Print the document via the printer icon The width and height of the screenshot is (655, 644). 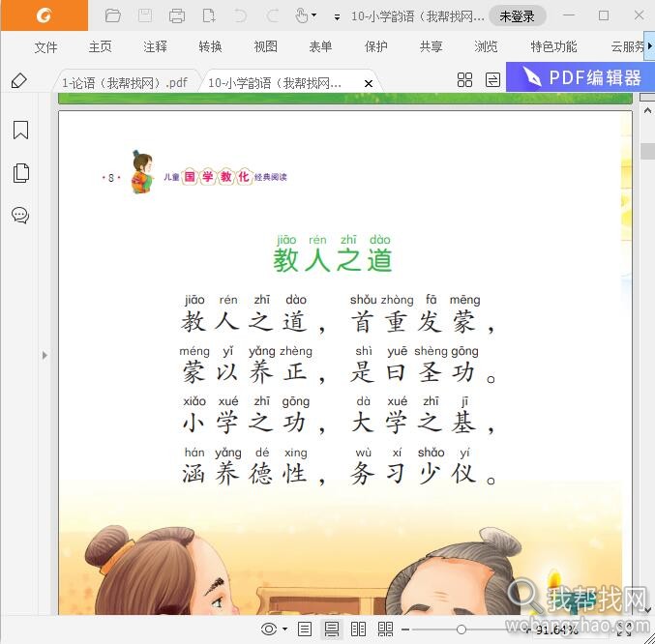point(177,15)
